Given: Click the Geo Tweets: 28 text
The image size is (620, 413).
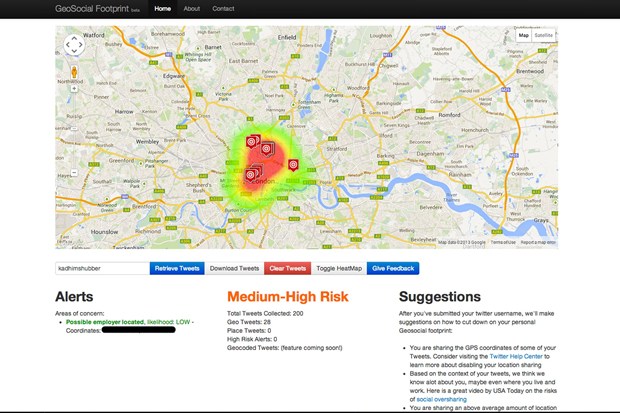Looking at the screenshot, I should coord(249,322).
